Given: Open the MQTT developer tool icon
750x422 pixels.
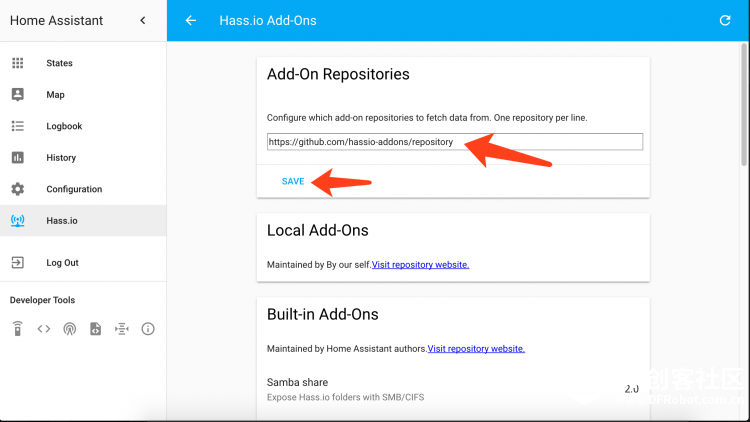Looking at the screenshot, I should click(121, 329).
